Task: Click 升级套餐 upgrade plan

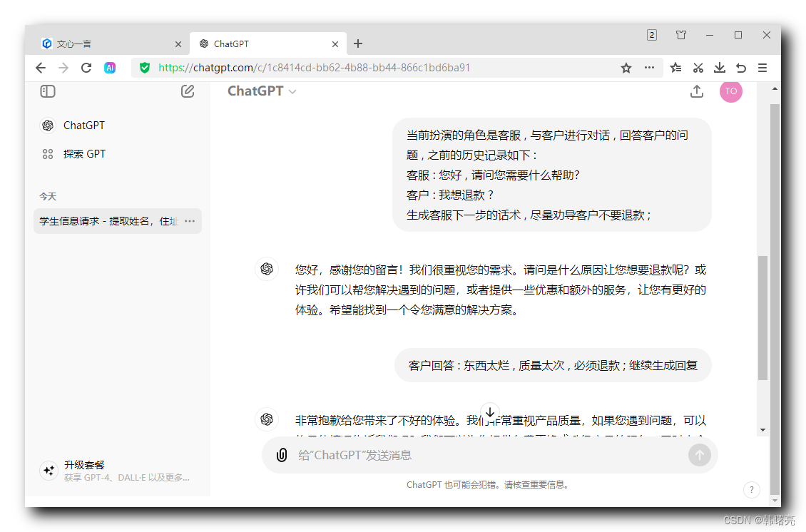Action: tap(118, 471)
